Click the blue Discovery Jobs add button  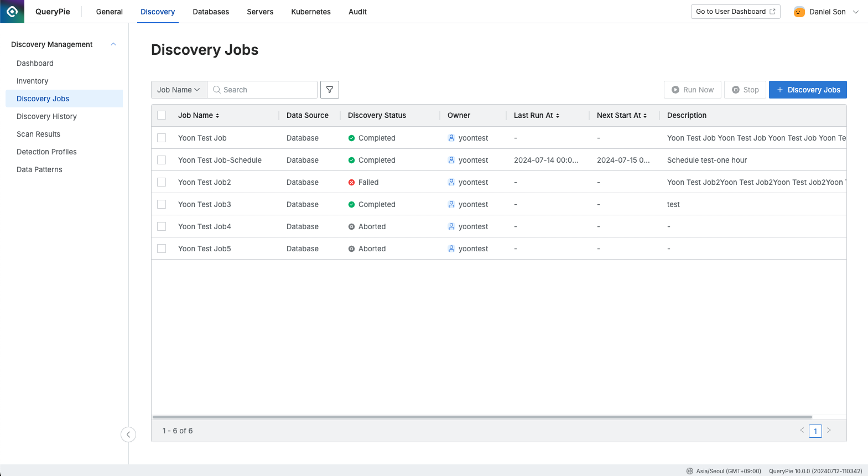[808, 90]
